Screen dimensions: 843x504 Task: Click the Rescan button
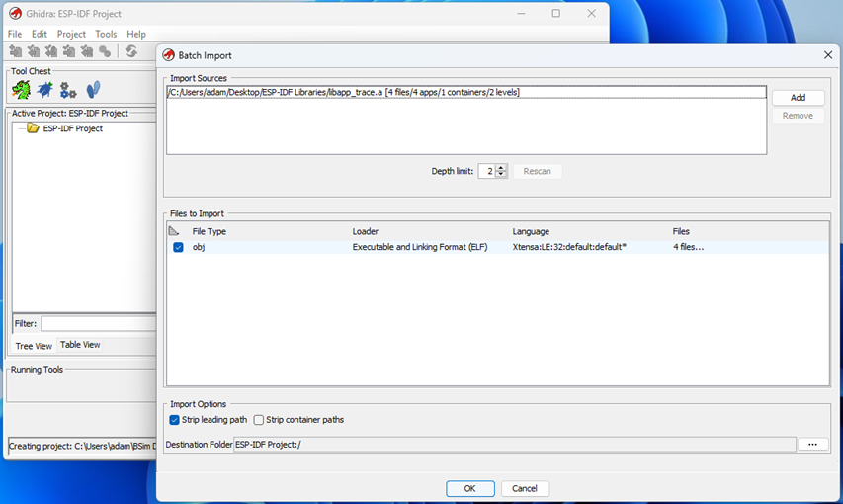click(x=537, y=171)
